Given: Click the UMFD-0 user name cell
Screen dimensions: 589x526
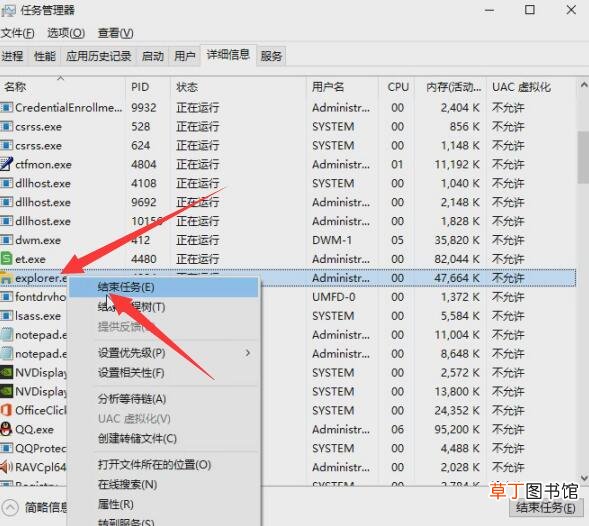Looking at the screenshot, I should pos(334,297).
